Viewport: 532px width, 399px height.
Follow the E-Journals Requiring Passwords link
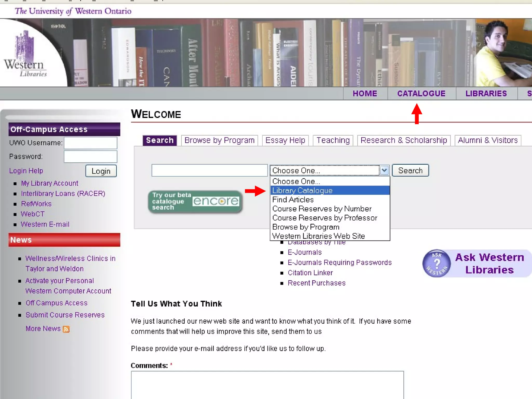pyautogui.click(x=340, y=262)
